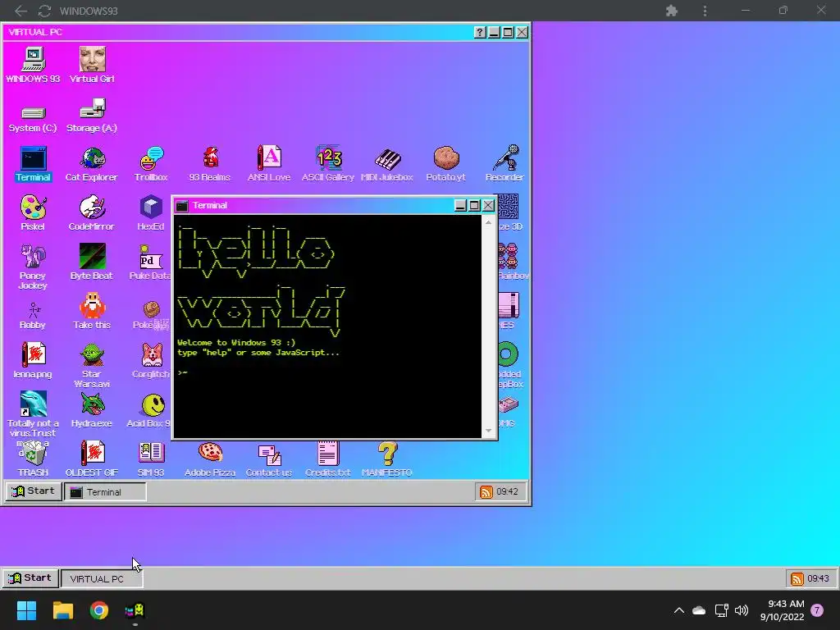Launch Cat Explorer

pos(92,164)
